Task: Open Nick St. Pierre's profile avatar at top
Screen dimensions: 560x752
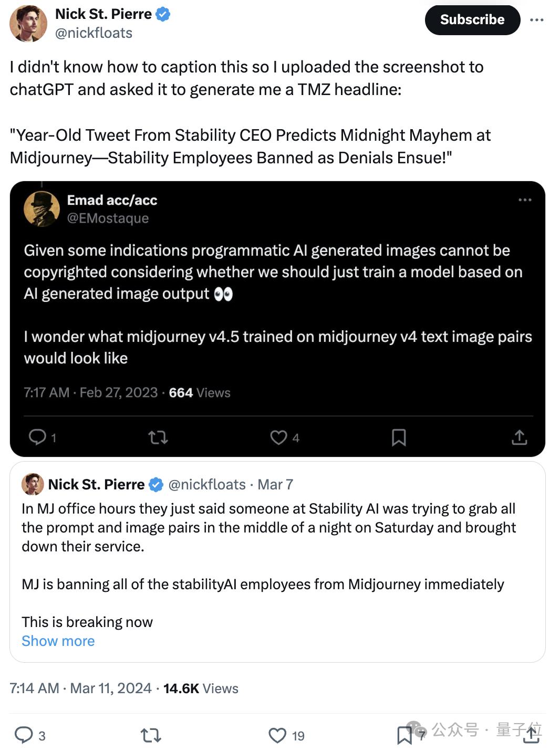Action: pyautogui.click(x=28, y=24)
